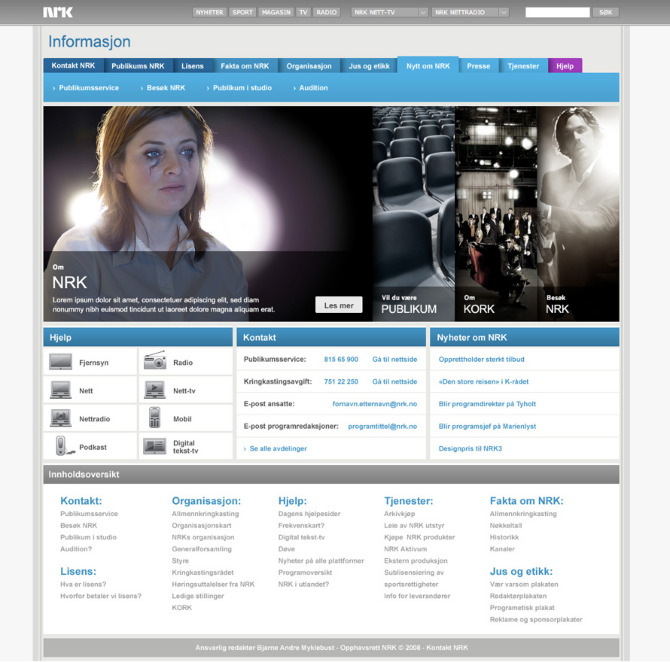Open the Publikum seats image panel

413,214
